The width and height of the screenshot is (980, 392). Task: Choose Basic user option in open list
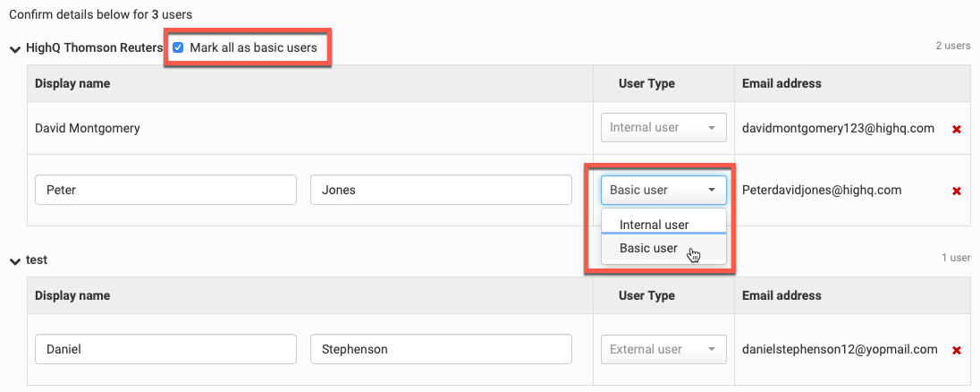(x=648, y=248)
